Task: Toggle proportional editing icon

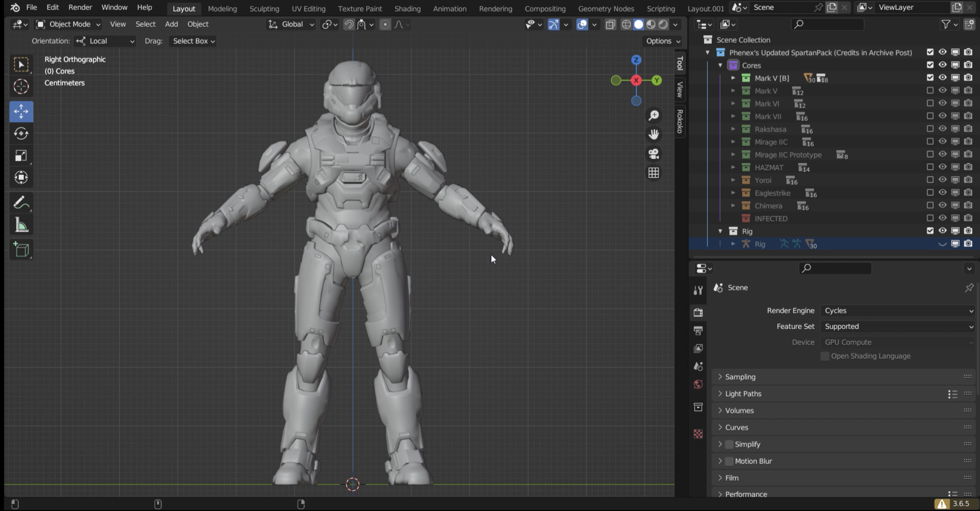Action: 385,25
